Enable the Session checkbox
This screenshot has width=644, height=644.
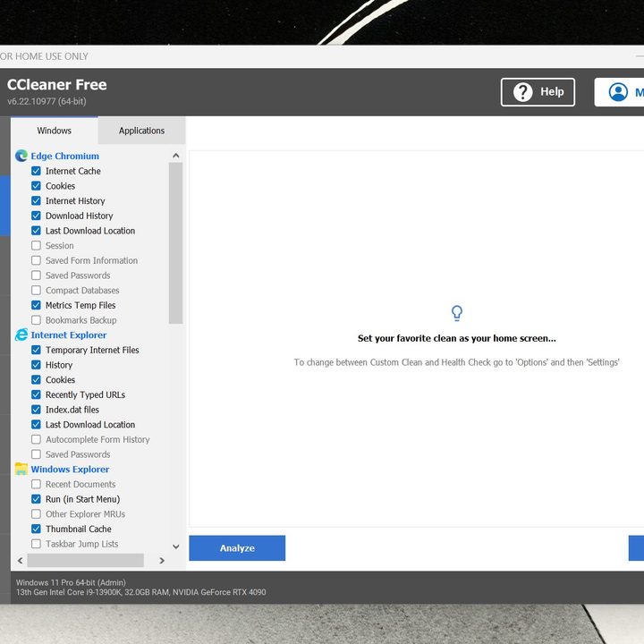tap(36, 245)
